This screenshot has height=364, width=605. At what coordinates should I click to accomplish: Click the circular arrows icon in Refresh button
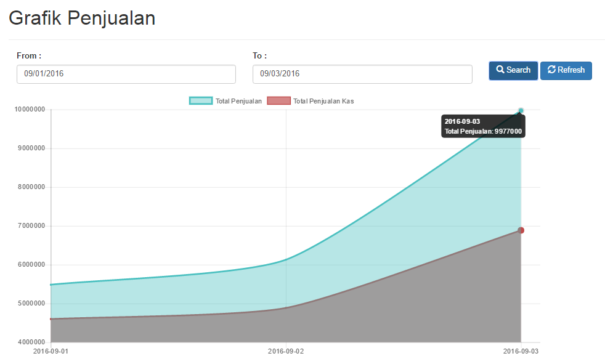click(x=551, y=70)
